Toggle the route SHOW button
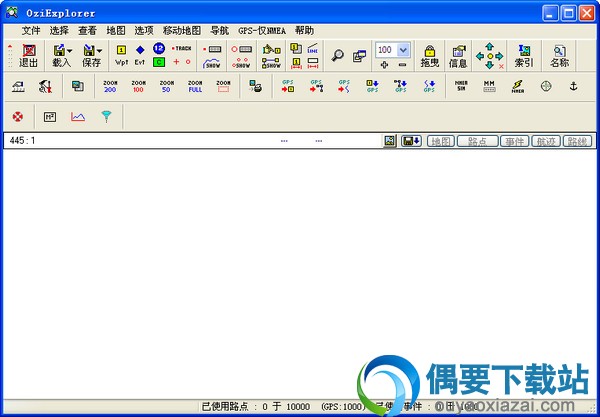The image size is (600, 417). tap(271, 64)
